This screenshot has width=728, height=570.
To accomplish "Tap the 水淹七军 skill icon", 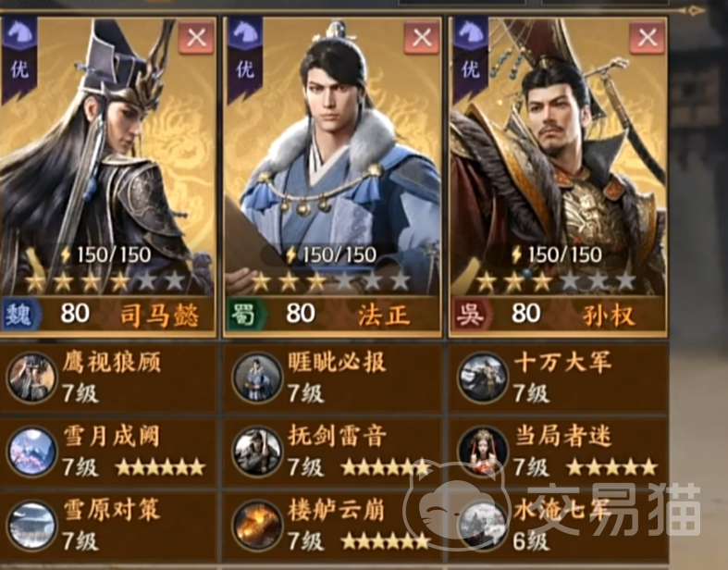I will 483,526.
